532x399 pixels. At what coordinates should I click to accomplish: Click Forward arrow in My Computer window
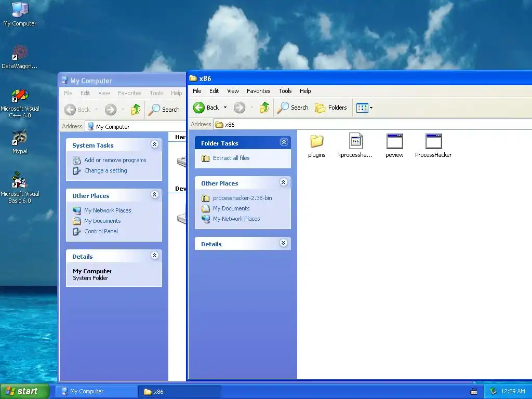coord(111,110)
